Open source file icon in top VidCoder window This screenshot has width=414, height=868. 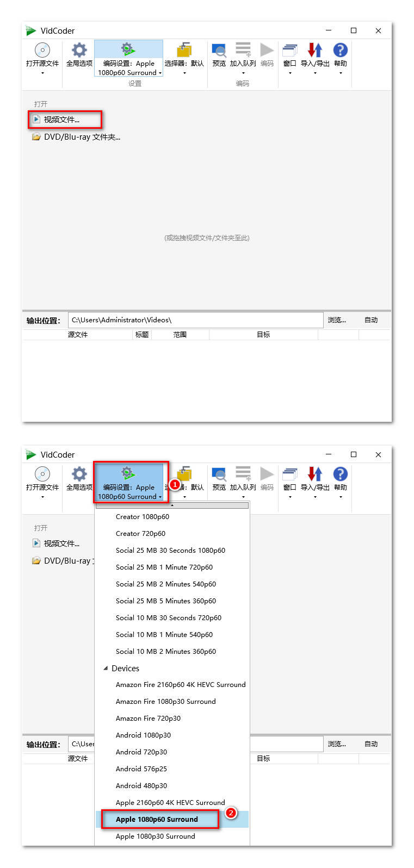pos(42,50)
